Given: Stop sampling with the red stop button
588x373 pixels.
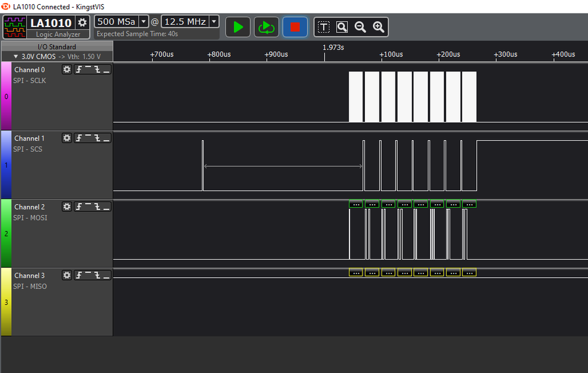Looking at the screenshot, I should [295, 27].
